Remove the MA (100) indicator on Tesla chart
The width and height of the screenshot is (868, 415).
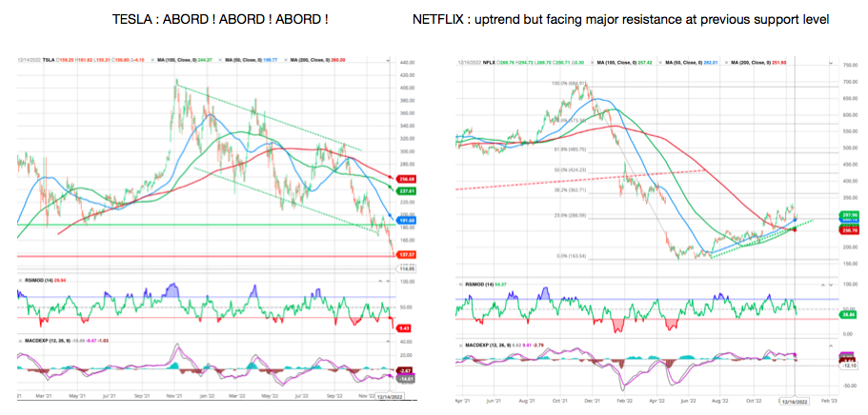[152, 60]
